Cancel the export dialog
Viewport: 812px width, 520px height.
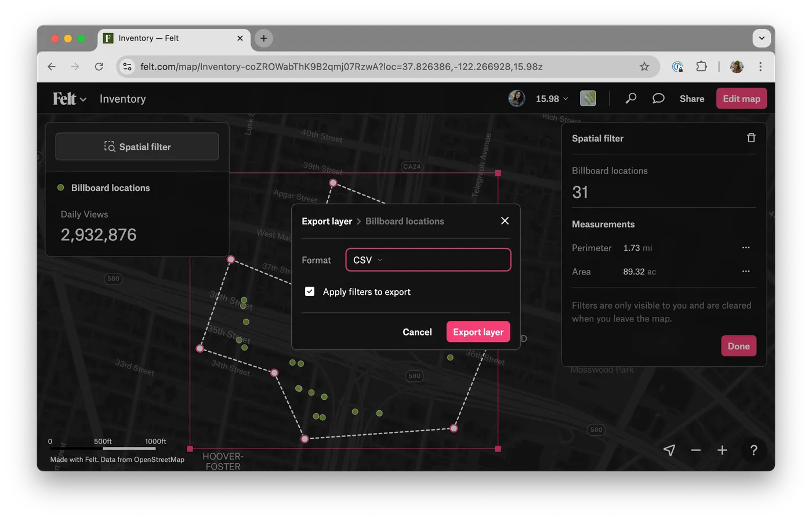pos(417,332)
